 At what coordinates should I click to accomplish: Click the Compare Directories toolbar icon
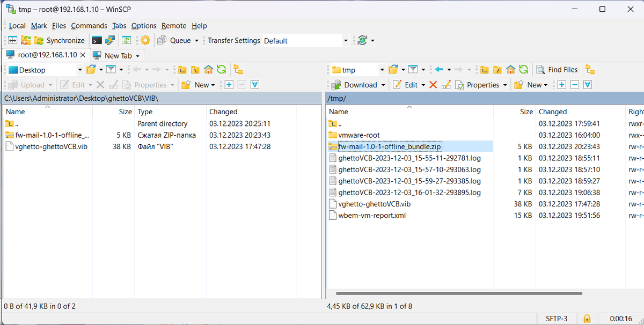pyautogui.click(x=12, y=40)
